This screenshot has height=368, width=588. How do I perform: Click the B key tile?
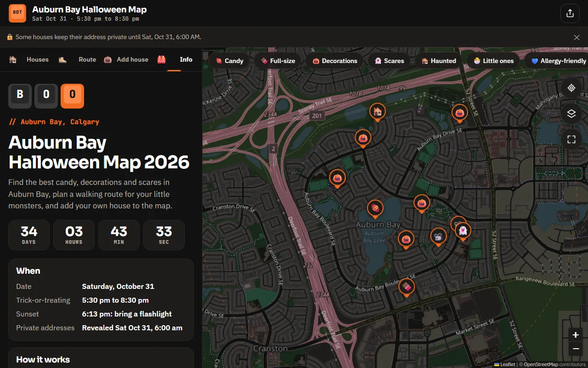[x=20, y=96]
